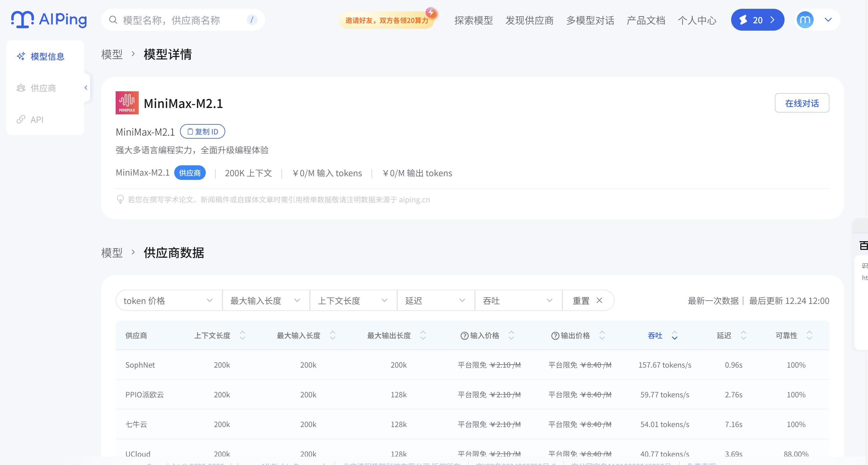The width and height of the screenshot is (868, 465).
Task: Click the 输出价格 help question icon
Action: pyautogui.click(x=555, y=336)
